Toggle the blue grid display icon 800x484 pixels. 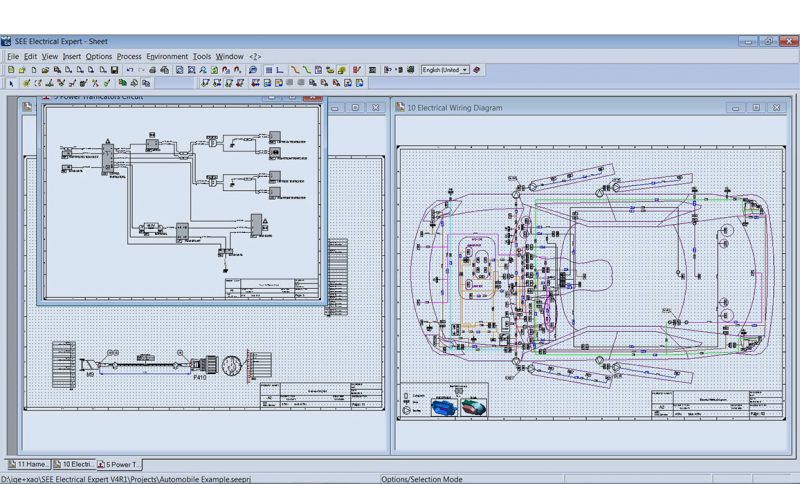point(269,70)
